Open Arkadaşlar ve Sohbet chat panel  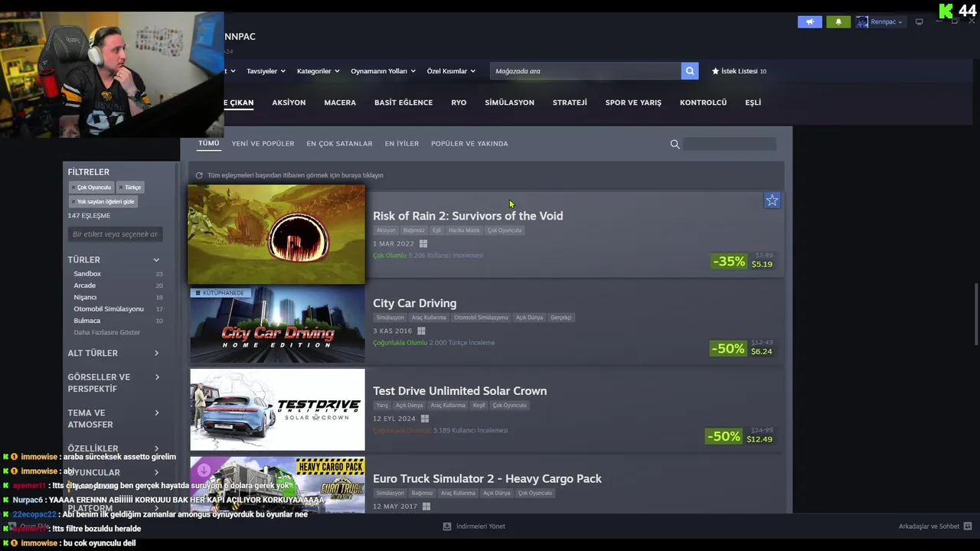935,527
